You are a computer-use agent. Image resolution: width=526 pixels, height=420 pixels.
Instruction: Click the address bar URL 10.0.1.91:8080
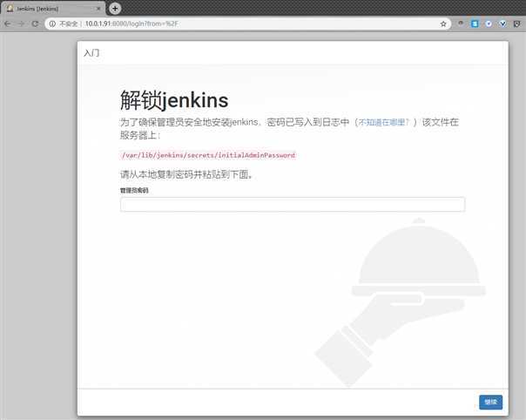point(131,24)
